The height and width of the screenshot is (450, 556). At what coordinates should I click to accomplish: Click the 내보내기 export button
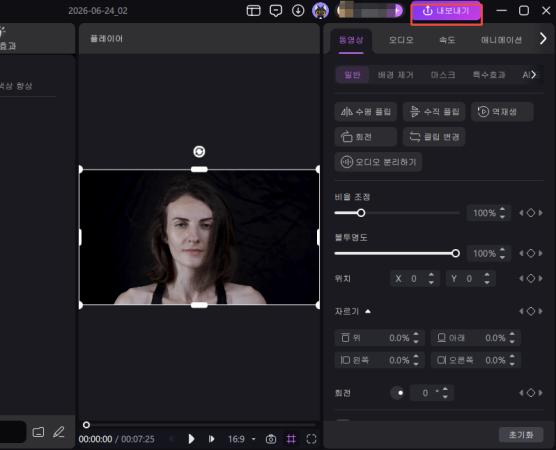[446, 11]
